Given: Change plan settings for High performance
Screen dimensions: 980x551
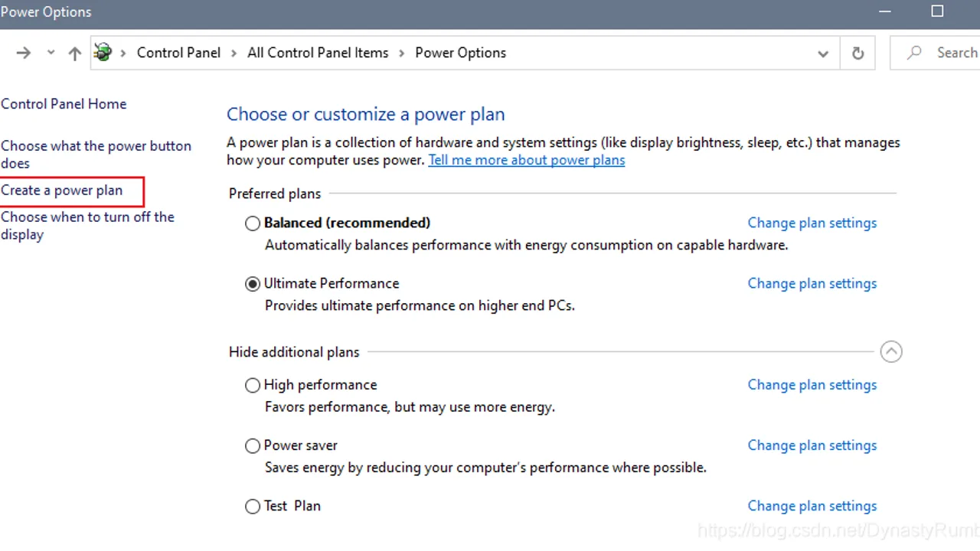Looking at the screenshot, I should 812,385.
